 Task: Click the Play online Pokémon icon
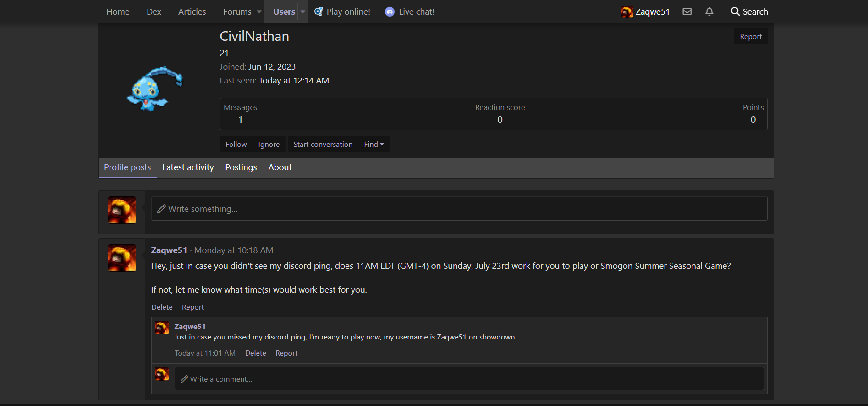tap(319, 11)
